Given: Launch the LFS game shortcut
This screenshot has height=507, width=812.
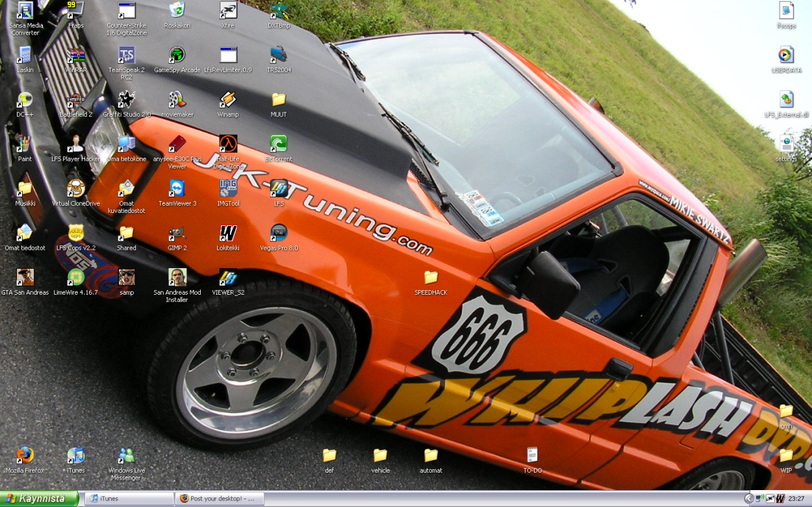Looking at the screenshot, I should point(279,189).
